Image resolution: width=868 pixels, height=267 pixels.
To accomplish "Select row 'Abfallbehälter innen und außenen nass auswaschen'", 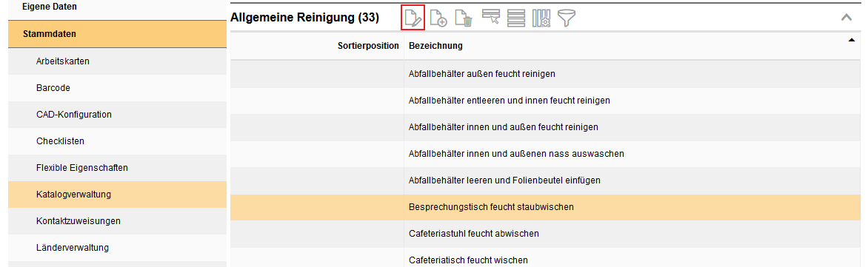I will pos(544,154).
